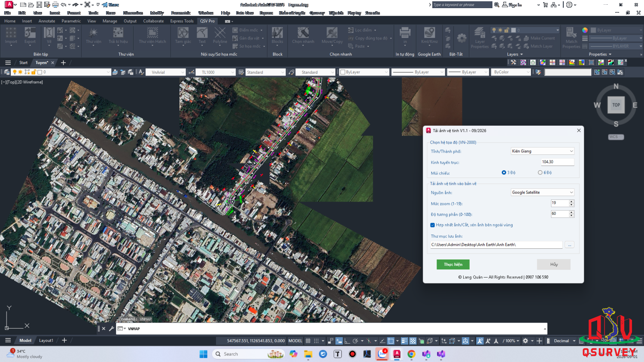Viewport: 644px width, 362px height.
Task: Open the Format menu in the menu bar
Action: point(74,13)
